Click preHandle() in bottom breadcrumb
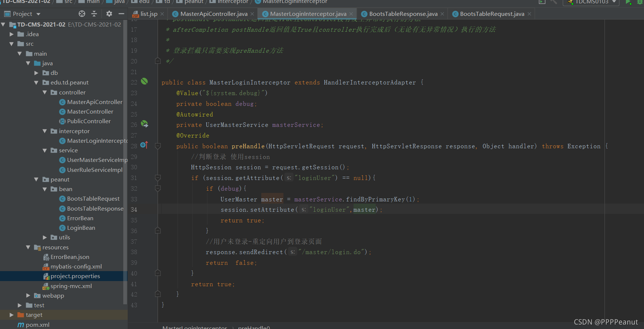This screenshot has width=644, height=329. click(254, 327)
